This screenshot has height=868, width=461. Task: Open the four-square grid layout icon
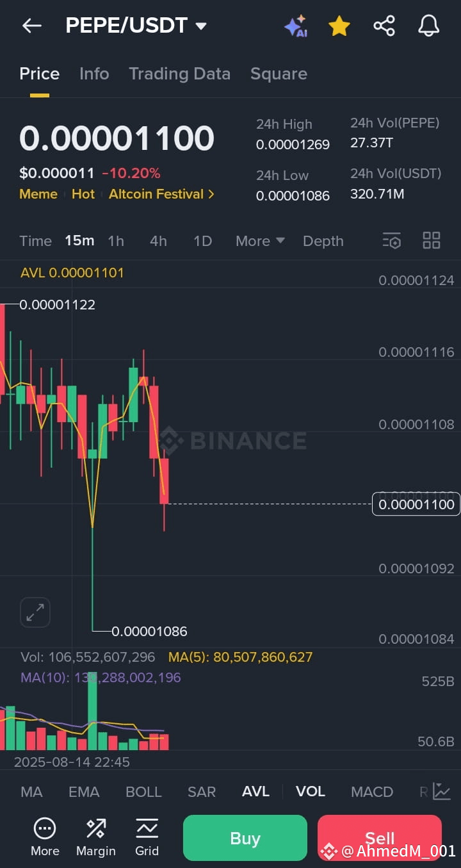432,241
